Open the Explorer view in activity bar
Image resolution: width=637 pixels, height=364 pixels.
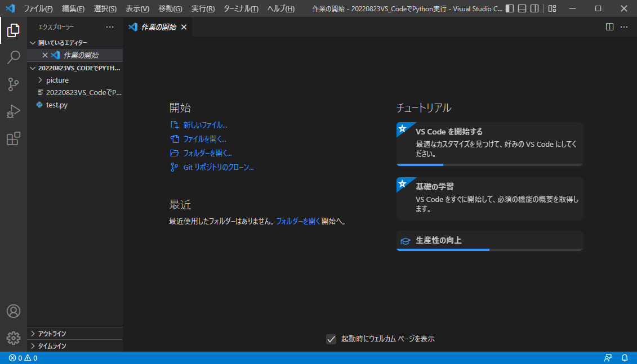14,30
